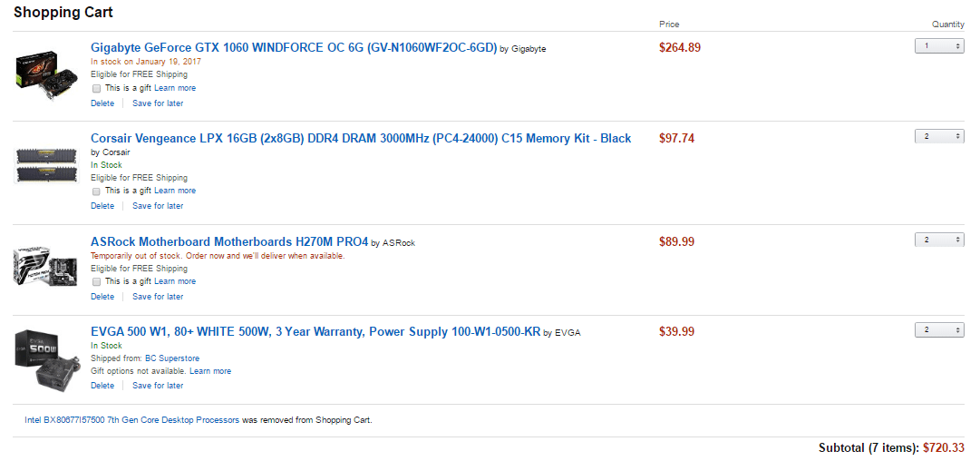Open quantity dropdown for Gigabyte GTX 1060
Screen dimensions: 980x461
click(939, 46)
